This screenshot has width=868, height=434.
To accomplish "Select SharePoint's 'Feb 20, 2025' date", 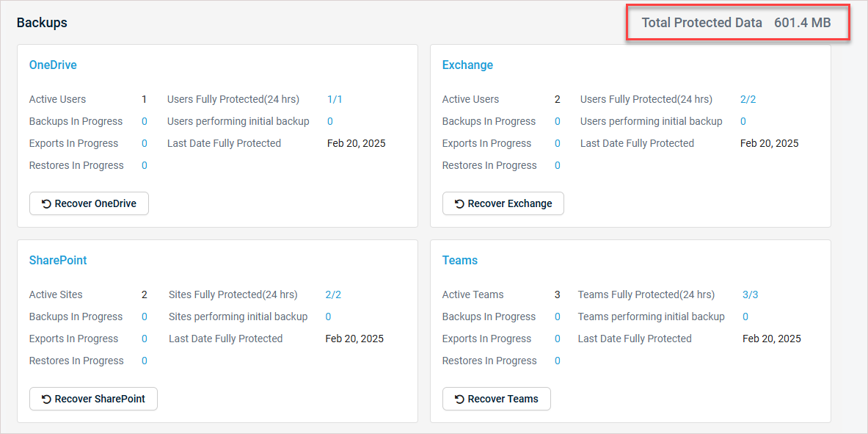I will click(354, 339).
